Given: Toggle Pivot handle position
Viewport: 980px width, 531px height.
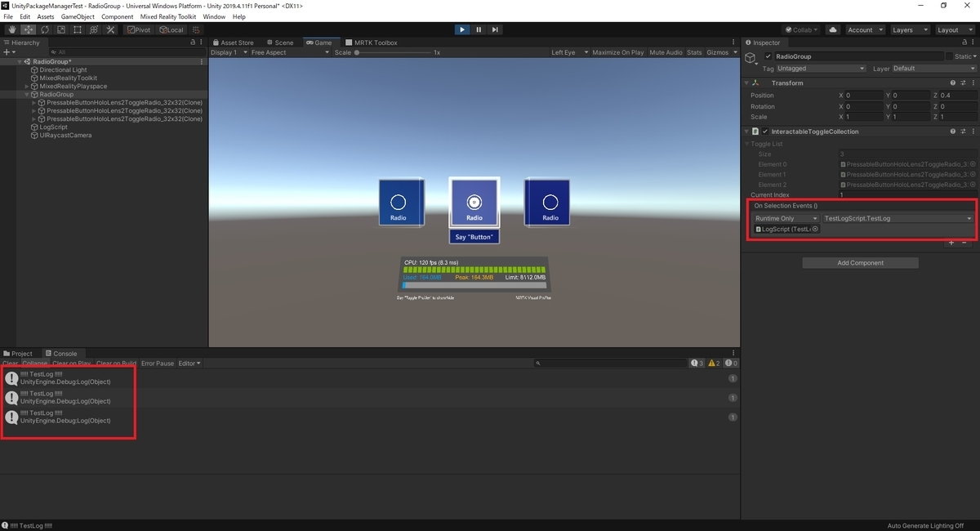Looking at the screenshot, I should (139, 30).
